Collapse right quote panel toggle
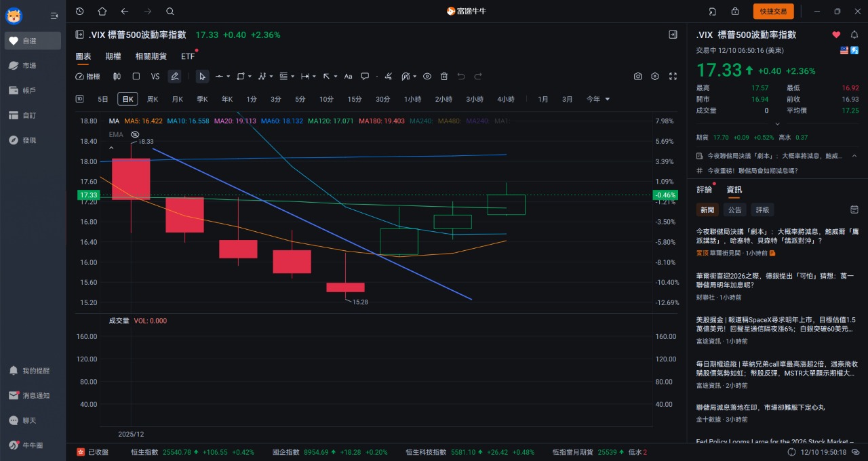This screenshot has height=461, width=868. tap(673, 35)
